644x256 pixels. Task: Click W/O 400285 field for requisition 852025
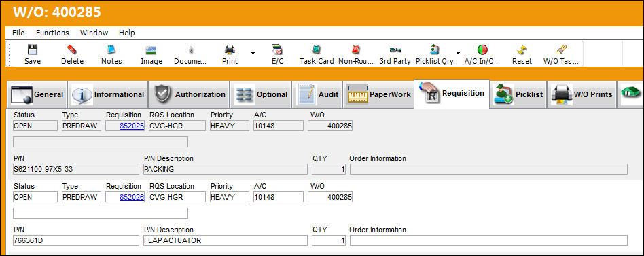tap(330, 126)
